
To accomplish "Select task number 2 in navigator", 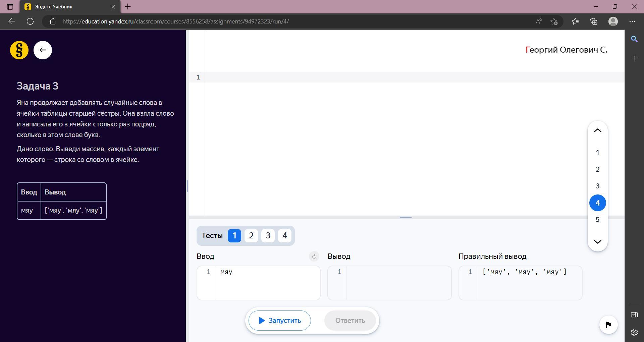I will (x=597, y=169).
